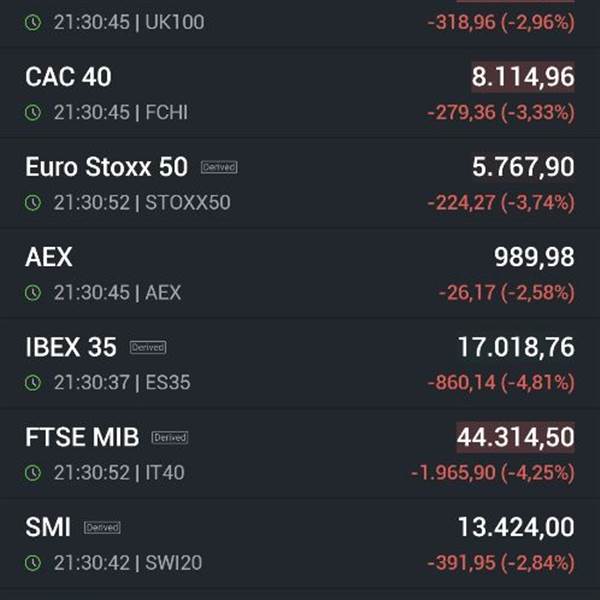The width and height of the screenshot is (600, 600).
Task: Click the Derived badge next to Euro Stoxx 50
Action: [219, 167]
